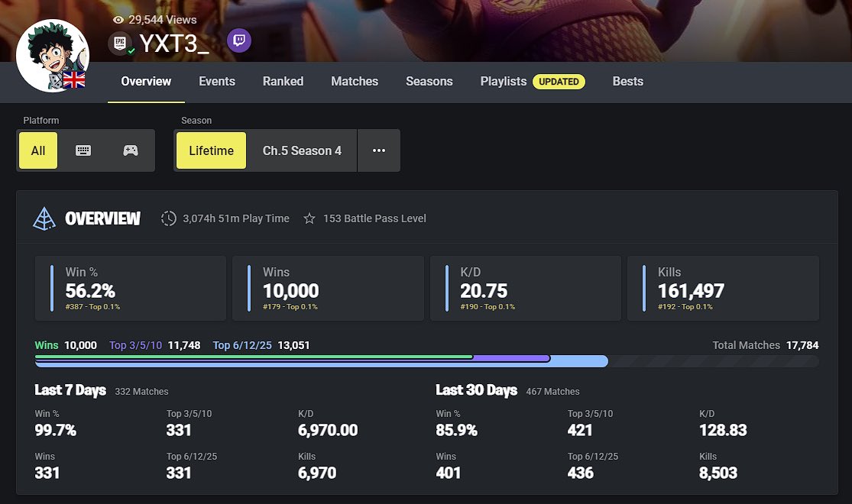Image resolution: width=852 pixels, height=504 pixels.
Task: Open the Ranked tab
Action: click(283, 82)
